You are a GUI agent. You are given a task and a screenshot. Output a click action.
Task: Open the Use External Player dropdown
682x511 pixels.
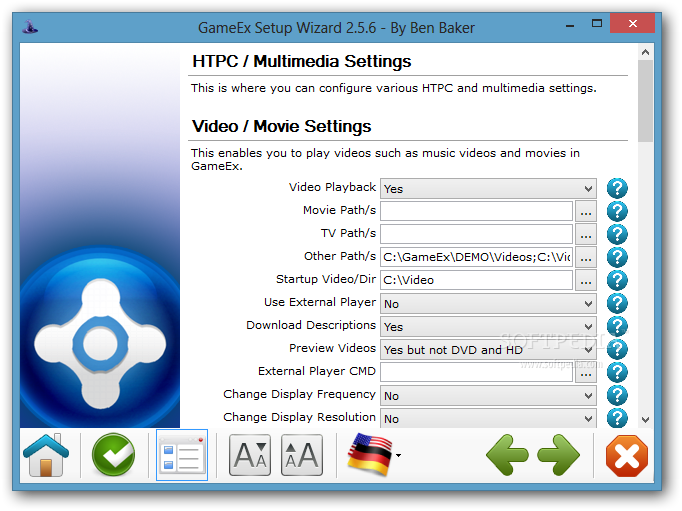point(488,304)
